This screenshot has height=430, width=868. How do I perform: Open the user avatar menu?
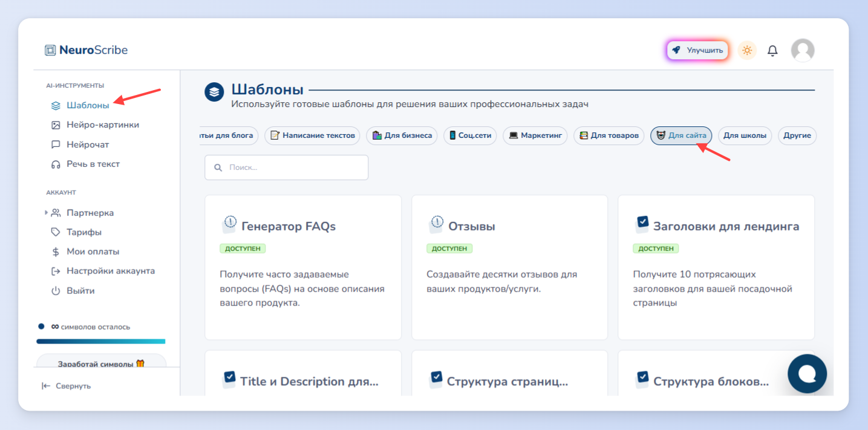(x=803, y=50)
